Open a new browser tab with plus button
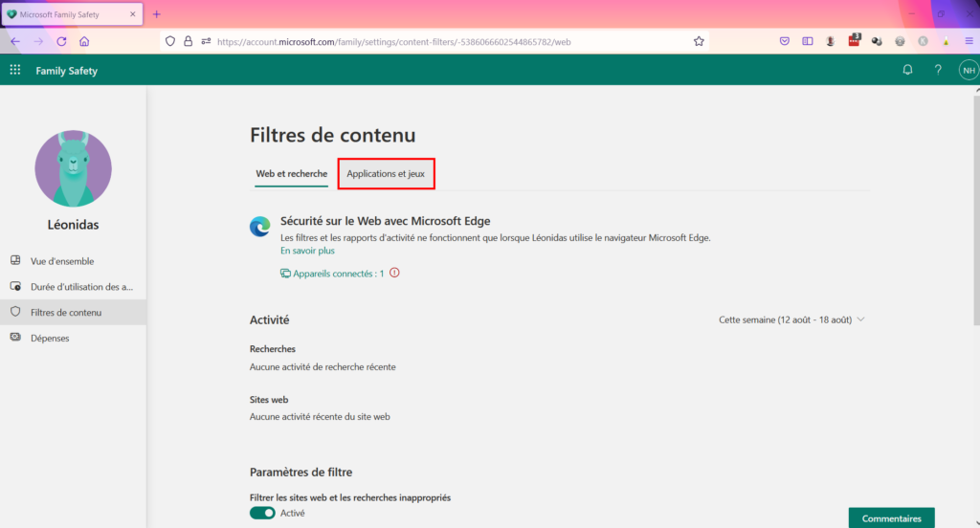The image size is (980, 528). 157,13
